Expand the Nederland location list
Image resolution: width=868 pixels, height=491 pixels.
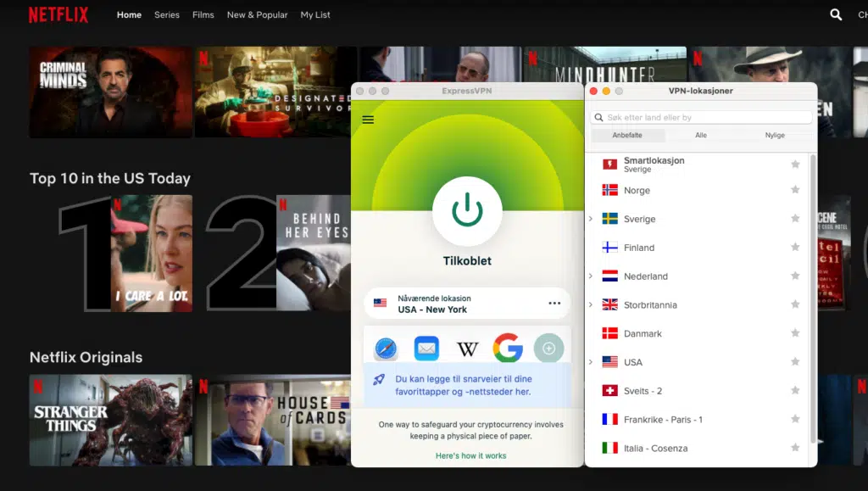click(x=591, y=276)
